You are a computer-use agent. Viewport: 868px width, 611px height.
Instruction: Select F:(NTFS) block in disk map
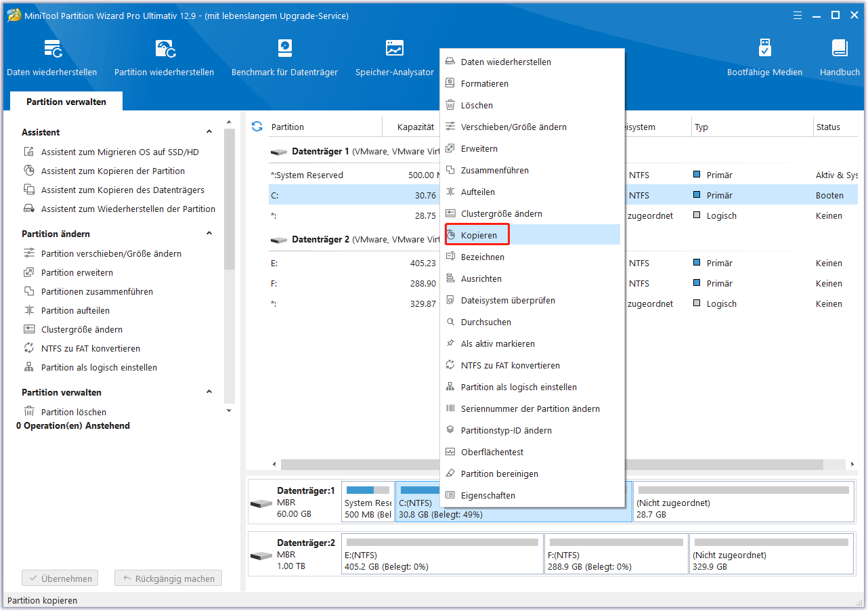[616, 554]
